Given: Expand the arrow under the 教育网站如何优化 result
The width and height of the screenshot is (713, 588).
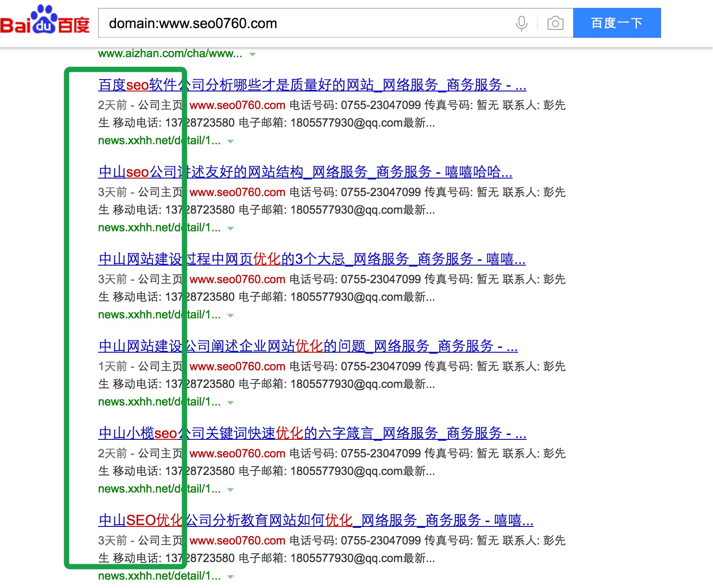Looking at the screenshot, I should (x=230, y=577).
